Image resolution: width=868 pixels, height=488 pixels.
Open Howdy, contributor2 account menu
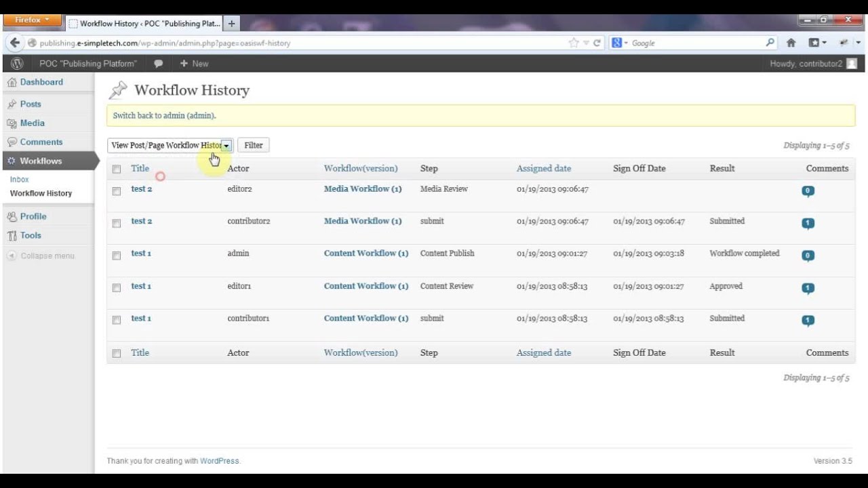pyautogui.click(x=814, y=64)
